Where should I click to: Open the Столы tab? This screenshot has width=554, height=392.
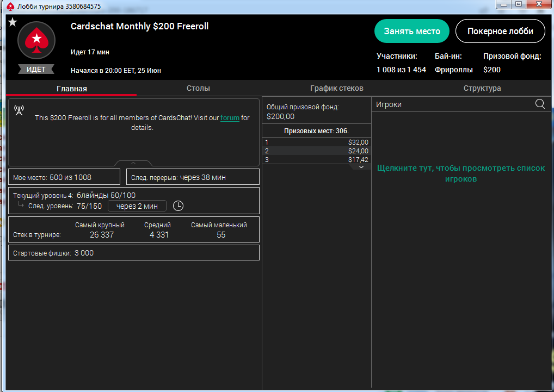point(198,88)
